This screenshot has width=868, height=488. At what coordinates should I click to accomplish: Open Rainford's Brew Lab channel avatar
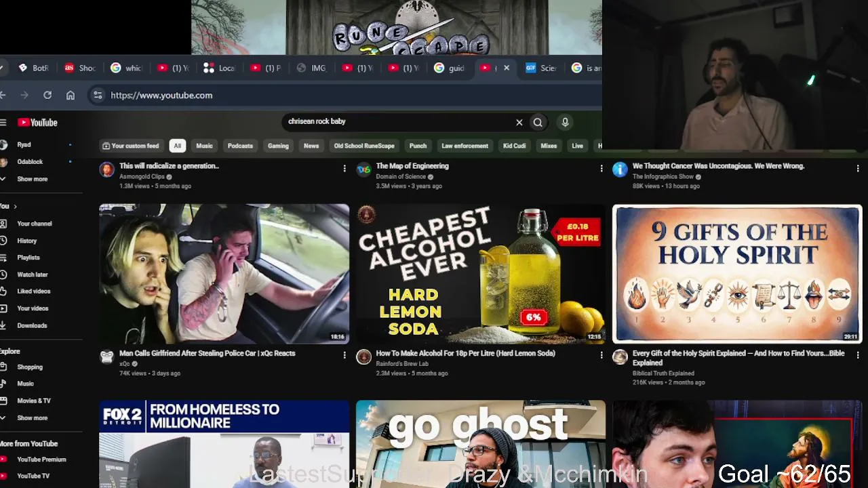364,357
